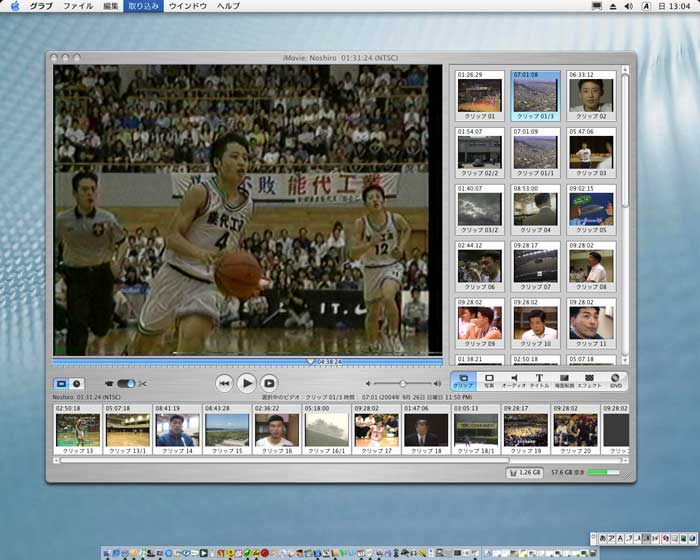Select クリップ 17 in the clip viewer
This screenshot has width=700, height=560.
coord(376,430)
